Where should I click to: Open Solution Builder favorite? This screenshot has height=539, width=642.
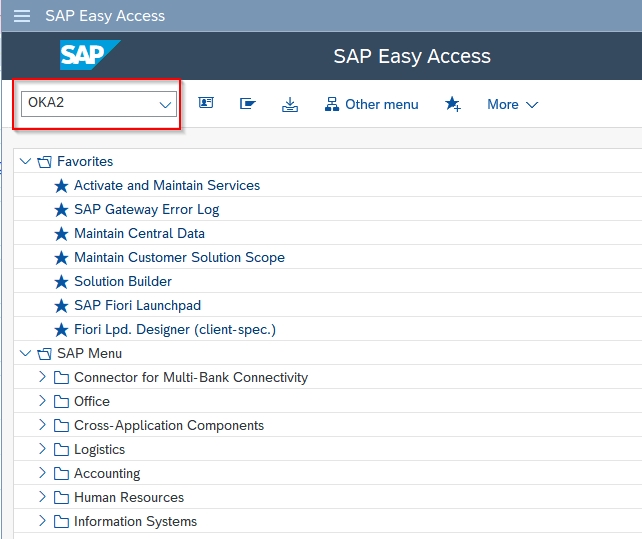pos(123,281)
